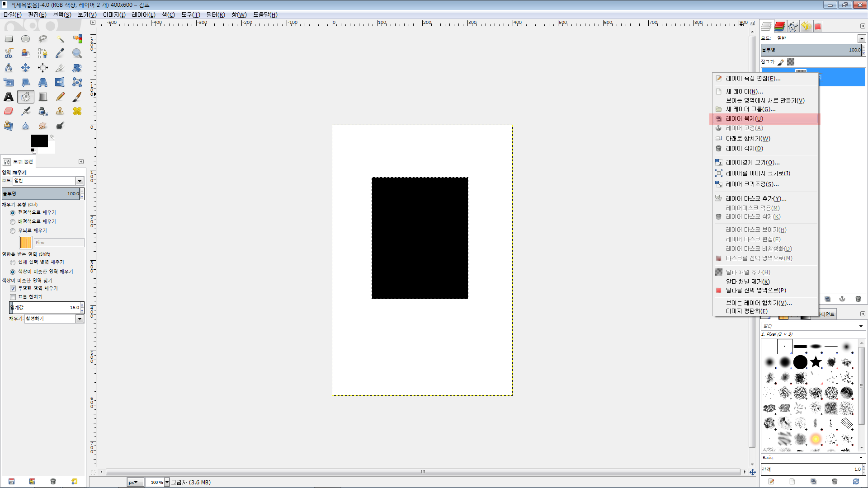868x488 pixels.
Task: Select the Zoom magnifier tool
Action: pos(77,53)
